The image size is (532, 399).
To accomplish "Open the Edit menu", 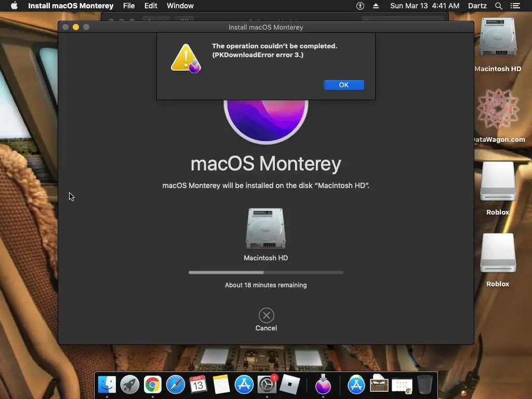I will coord(151,6).
